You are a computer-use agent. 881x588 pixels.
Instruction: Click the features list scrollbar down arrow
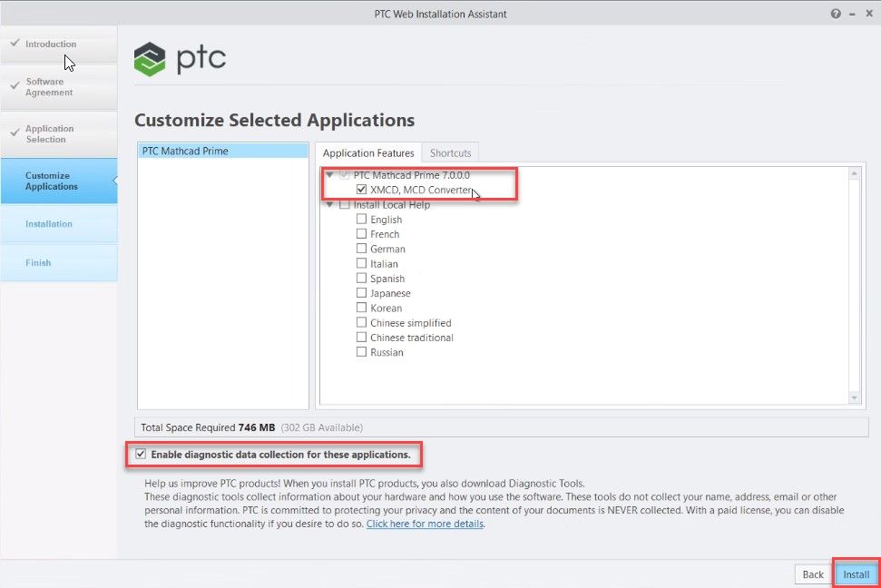coord(854,397)
